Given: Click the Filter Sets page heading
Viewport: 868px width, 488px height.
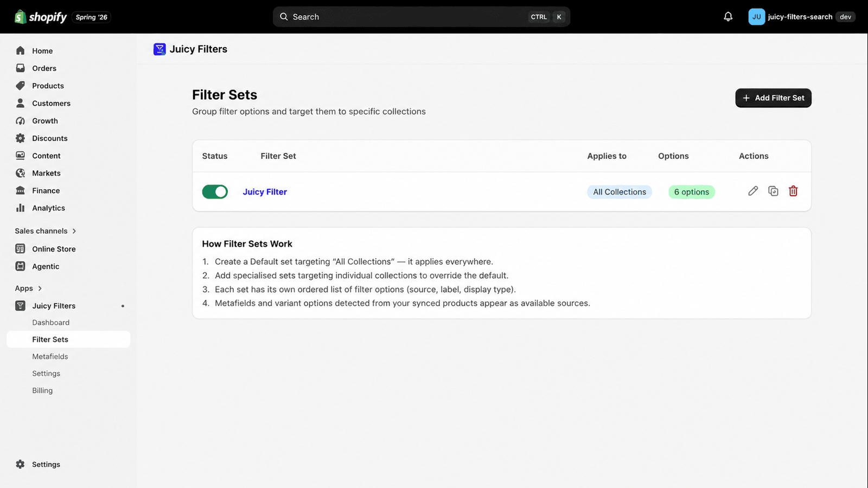Looking at the screenshot, I should (225, 95).
